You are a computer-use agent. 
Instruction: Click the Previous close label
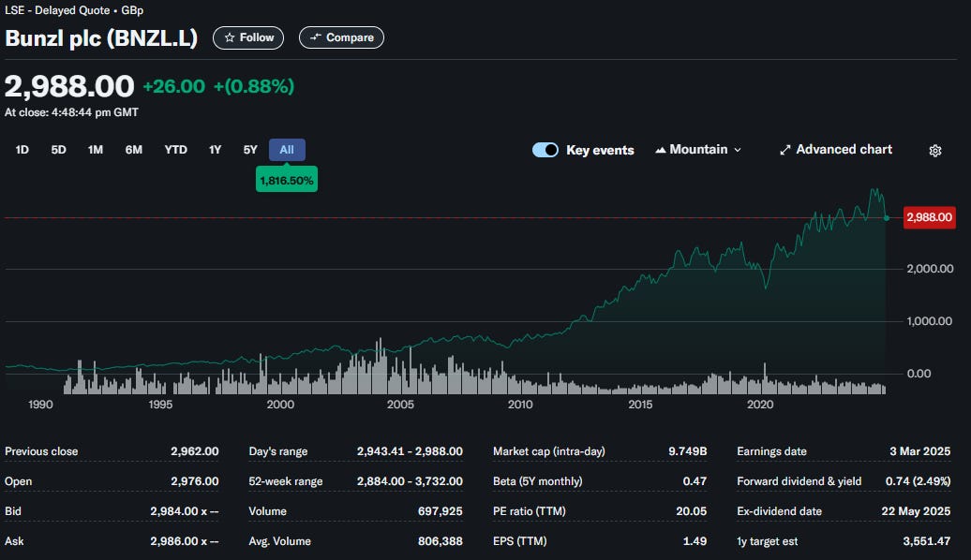[x=41, y=451]
